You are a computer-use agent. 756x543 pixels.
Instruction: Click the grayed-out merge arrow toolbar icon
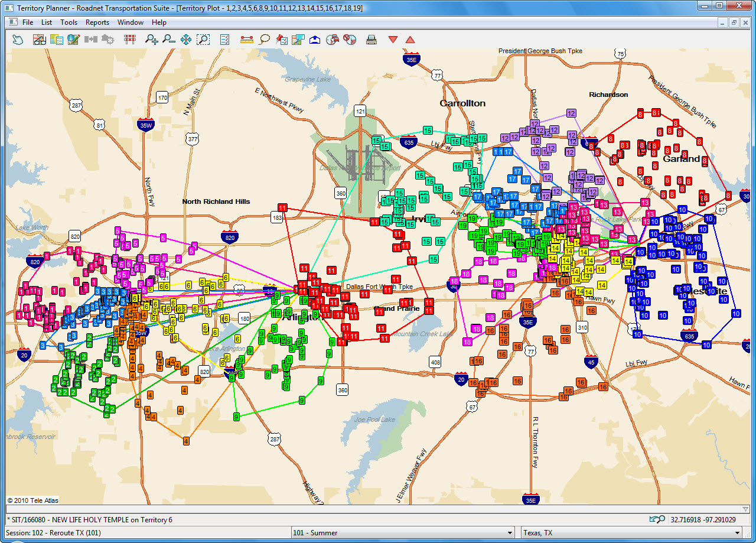click(90, 40)
